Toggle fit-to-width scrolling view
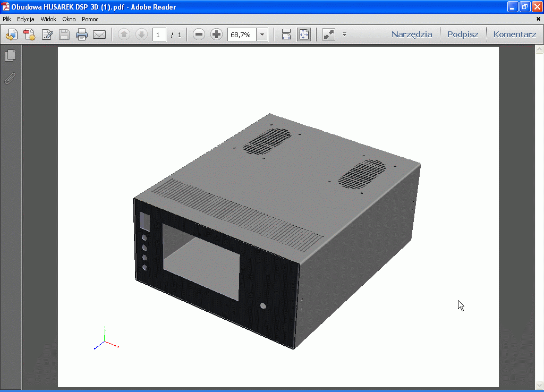544x392 pixels. tap(286, 35)
